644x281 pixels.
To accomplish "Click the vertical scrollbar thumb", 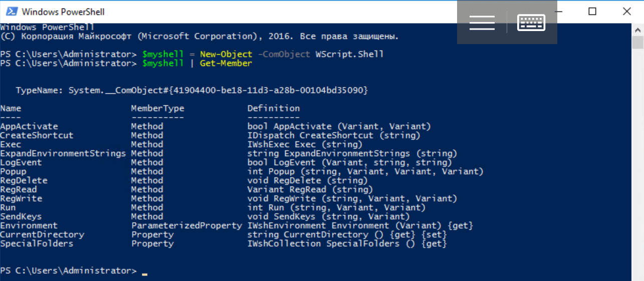I will 637,43.
